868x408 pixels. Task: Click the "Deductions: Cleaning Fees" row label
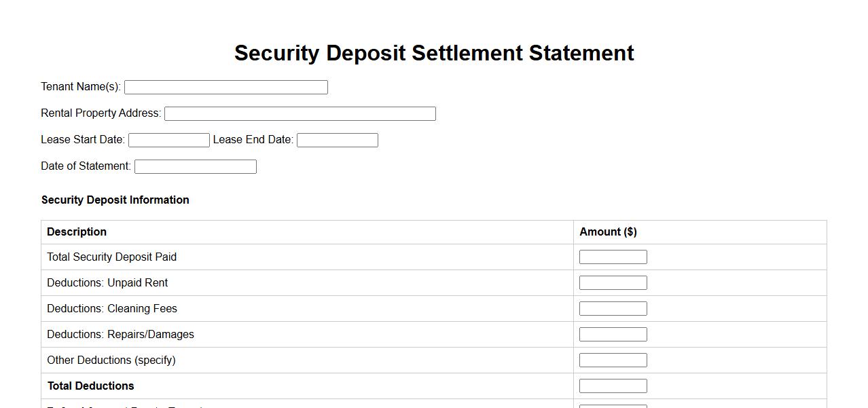click(112, 309)
